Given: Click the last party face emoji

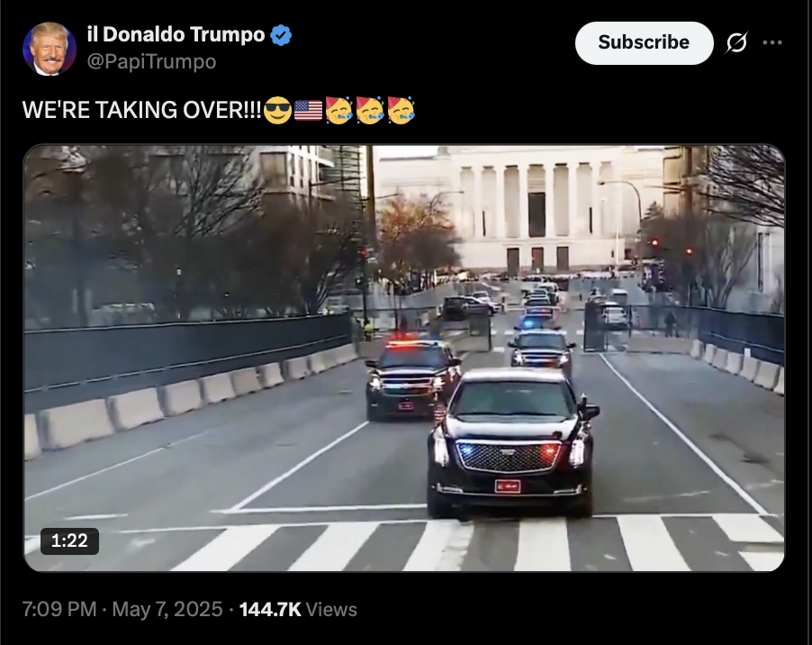Looking at the screenshot, I should pos(401,110).
